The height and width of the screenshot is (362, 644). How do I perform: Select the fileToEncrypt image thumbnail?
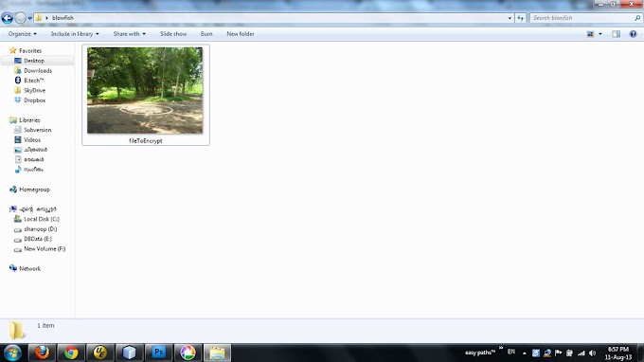pyautogui.click(x=146, y=95)
